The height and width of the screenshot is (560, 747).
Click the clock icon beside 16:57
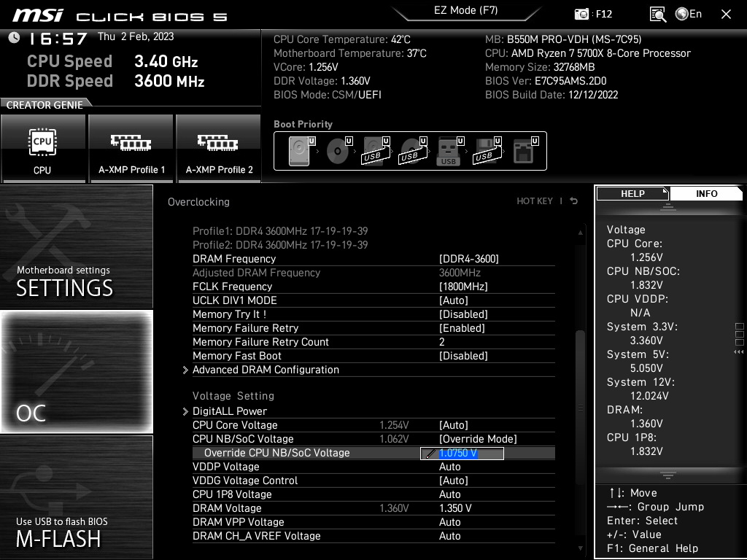15,37
